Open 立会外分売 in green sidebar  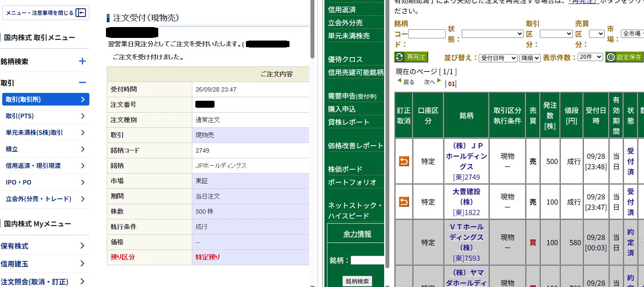(345, 23)
